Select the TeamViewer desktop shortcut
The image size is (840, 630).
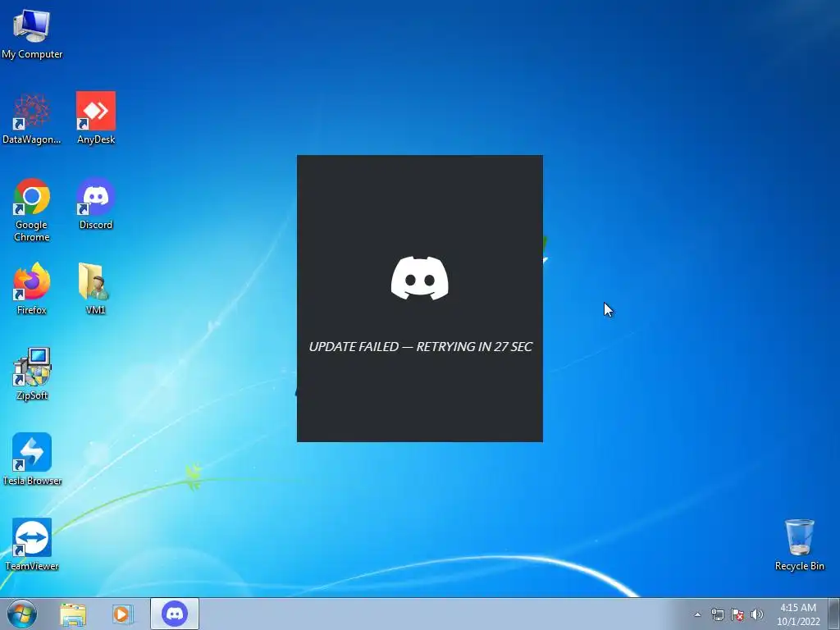(32, 545)
